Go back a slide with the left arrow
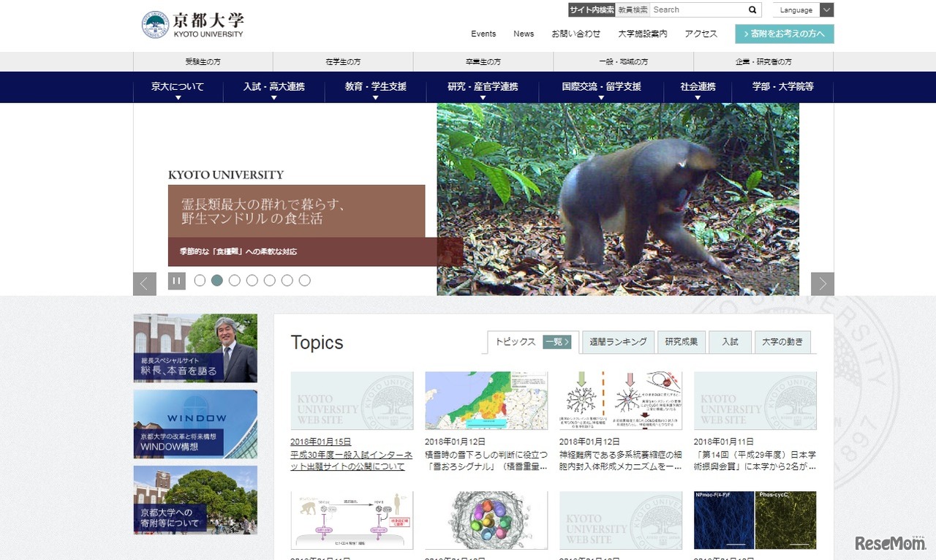Image resolution: width=936 pixels, height=560 pixels. (144, 284)
